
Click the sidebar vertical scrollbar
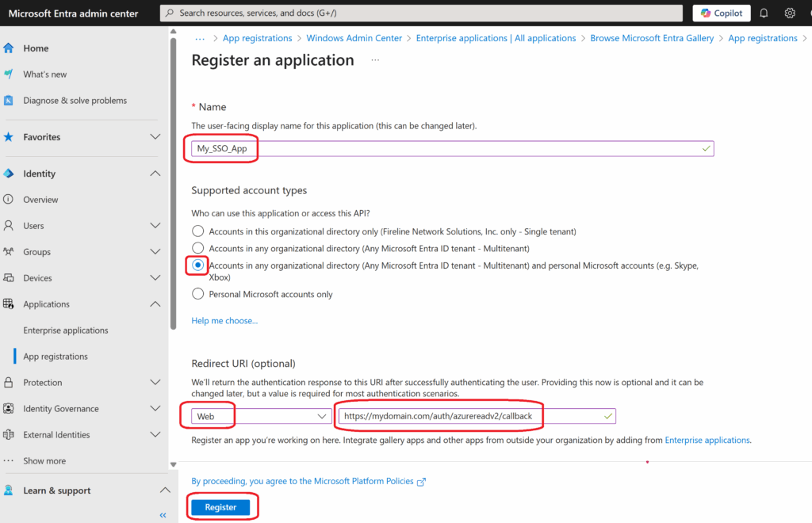click(x=174, y=184)
